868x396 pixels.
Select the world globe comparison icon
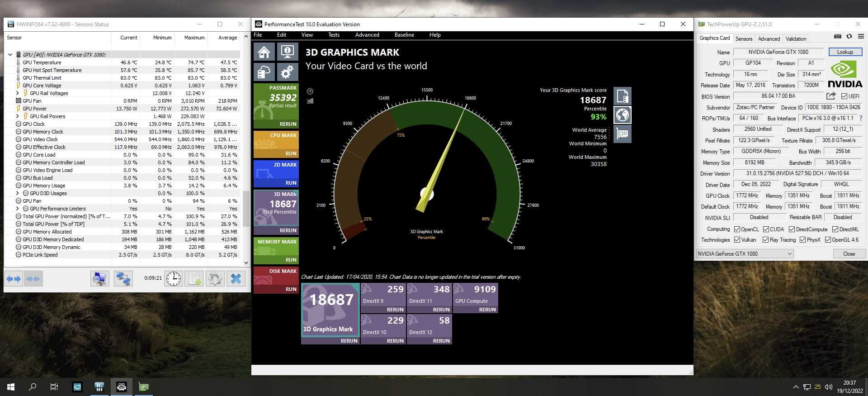pos(623,115)
